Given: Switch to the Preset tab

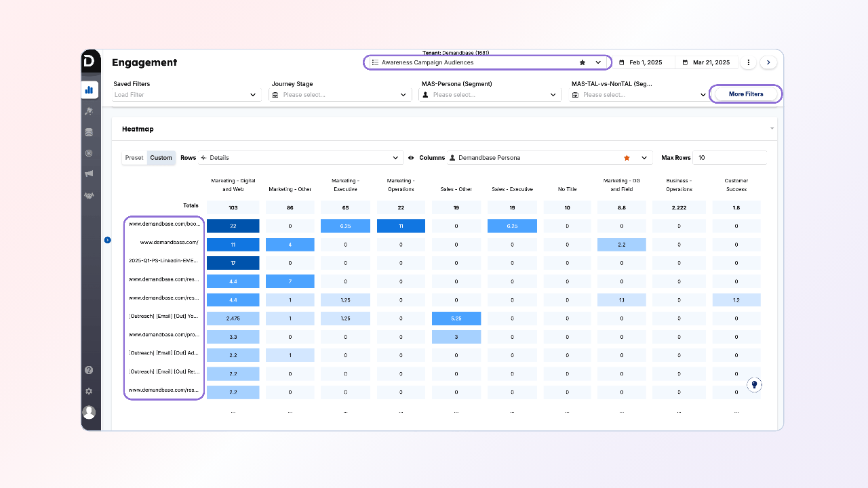Looking at the screenshot, I should tap(134, 158).
